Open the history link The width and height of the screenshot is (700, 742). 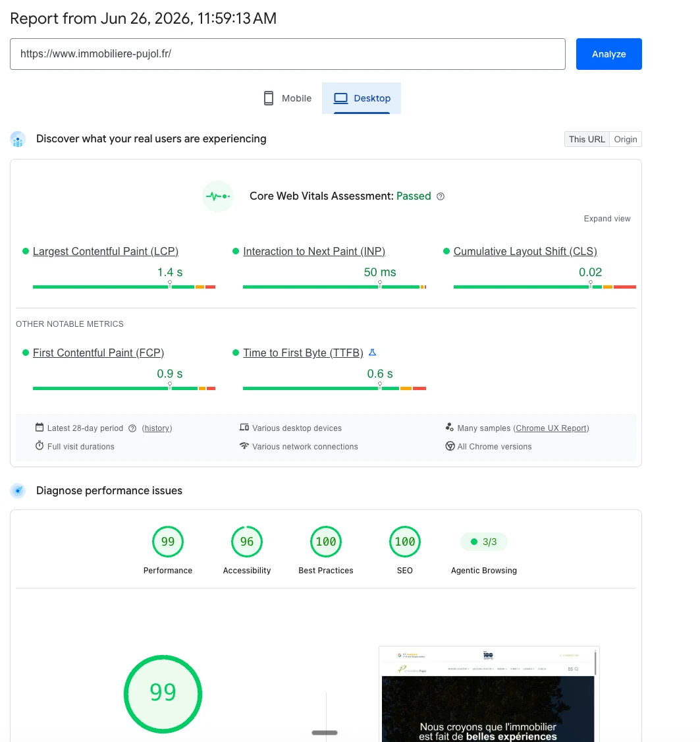[157, 428]
